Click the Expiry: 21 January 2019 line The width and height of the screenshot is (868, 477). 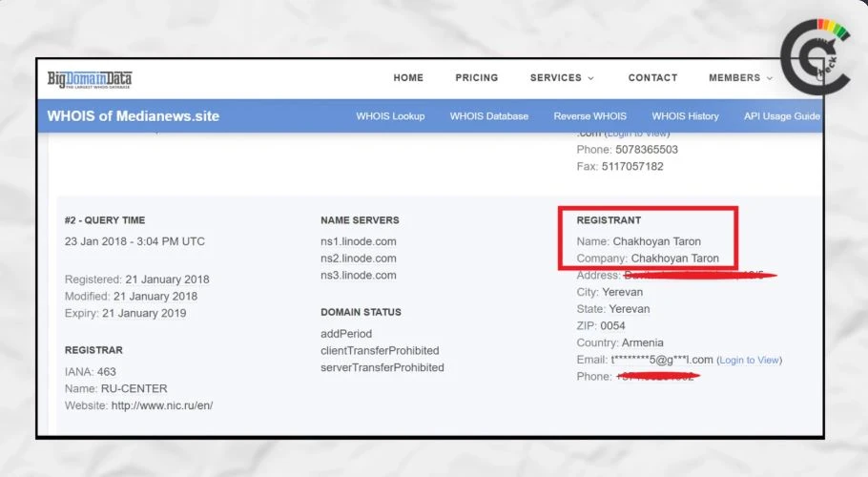(x=125, y=313)
